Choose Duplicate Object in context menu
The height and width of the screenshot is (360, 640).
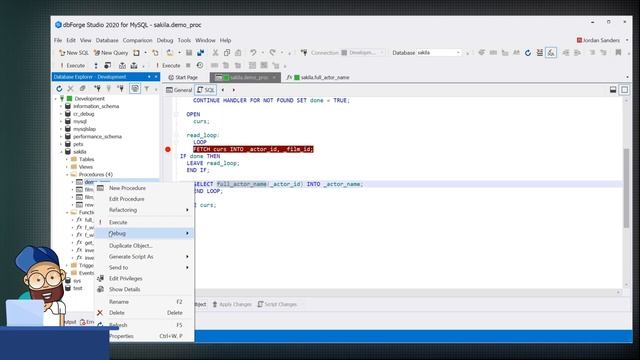pos(144,246)
